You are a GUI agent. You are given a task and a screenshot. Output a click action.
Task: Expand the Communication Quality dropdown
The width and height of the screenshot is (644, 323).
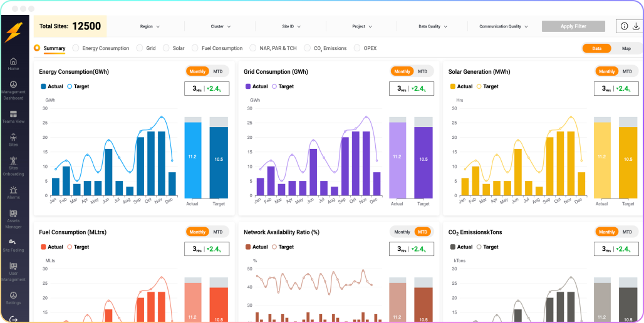point(504,27)
